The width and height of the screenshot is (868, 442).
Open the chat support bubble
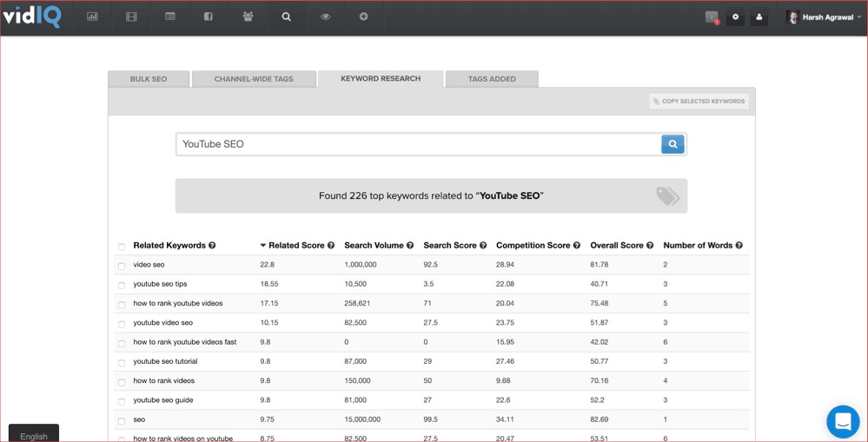(843, 421)
